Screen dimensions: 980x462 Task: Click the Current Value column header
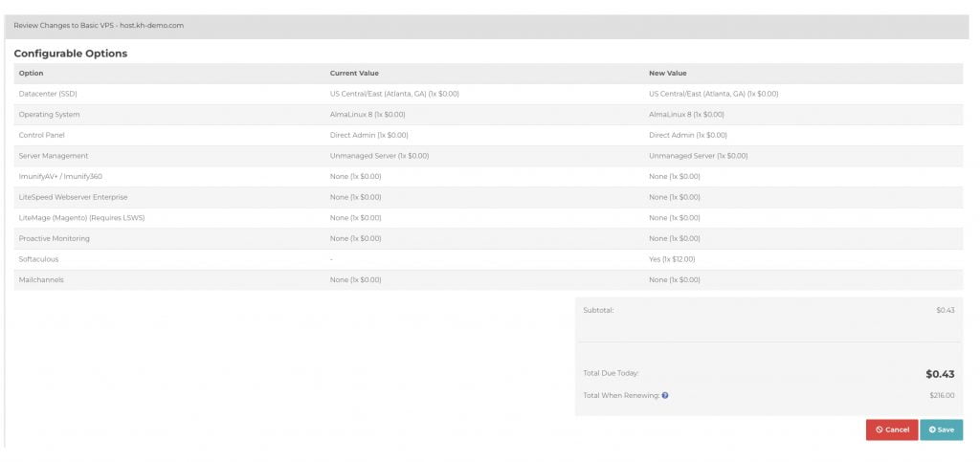click(x=354, y=73)
